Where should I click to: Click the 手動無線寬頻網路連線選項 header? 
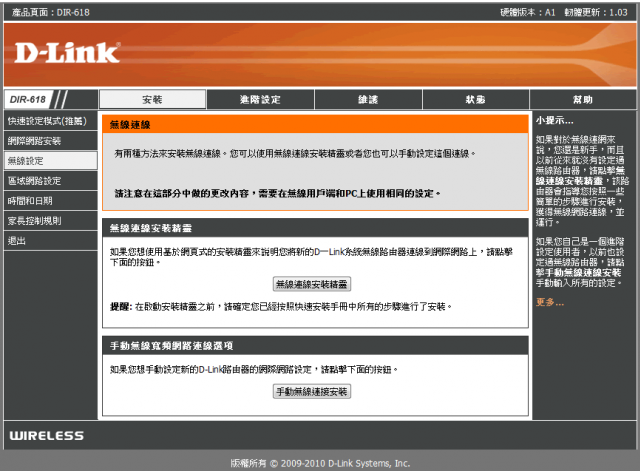[x=315, y=346]
